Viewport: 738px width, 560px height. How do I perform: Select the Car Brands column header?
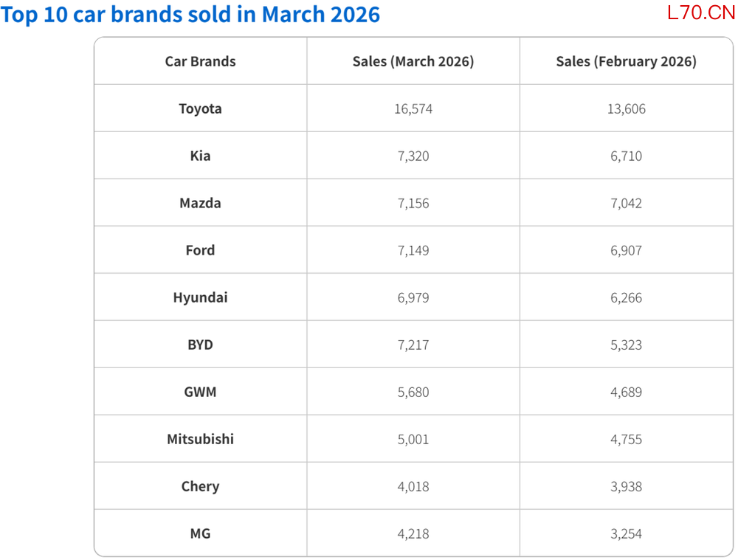(201, 61)
